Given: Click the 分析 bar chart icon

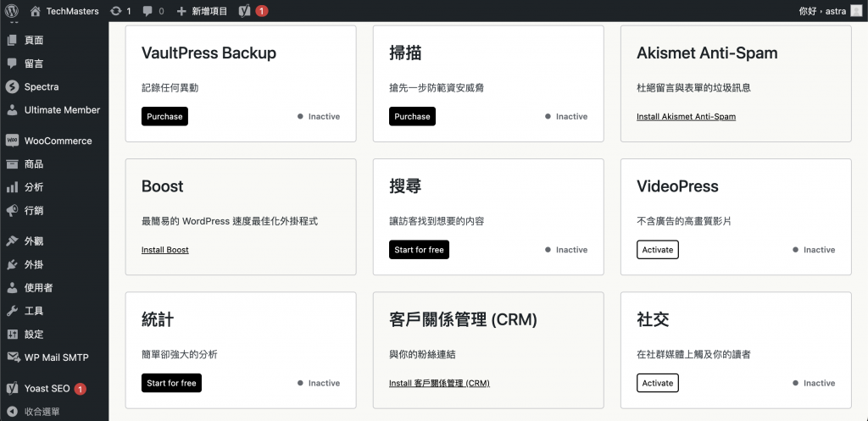Looking at the screenshot, I should (x=12, y=187).
